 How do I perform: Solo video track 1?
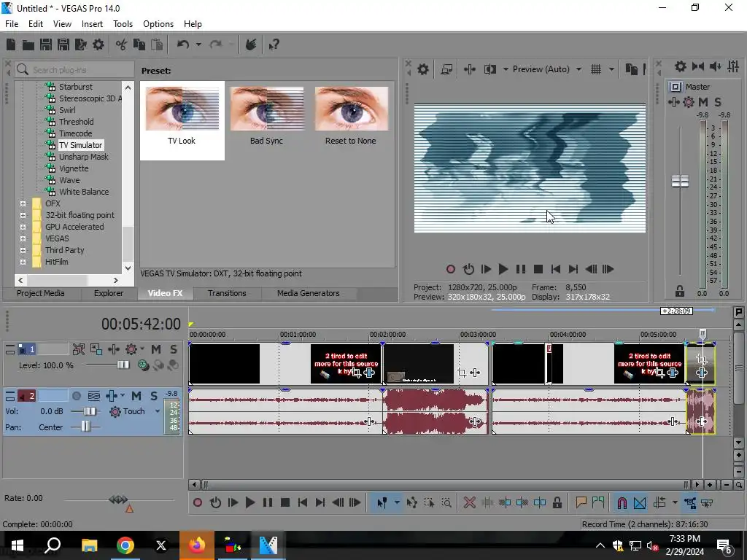pyautogui.click(x=174, y=349)
